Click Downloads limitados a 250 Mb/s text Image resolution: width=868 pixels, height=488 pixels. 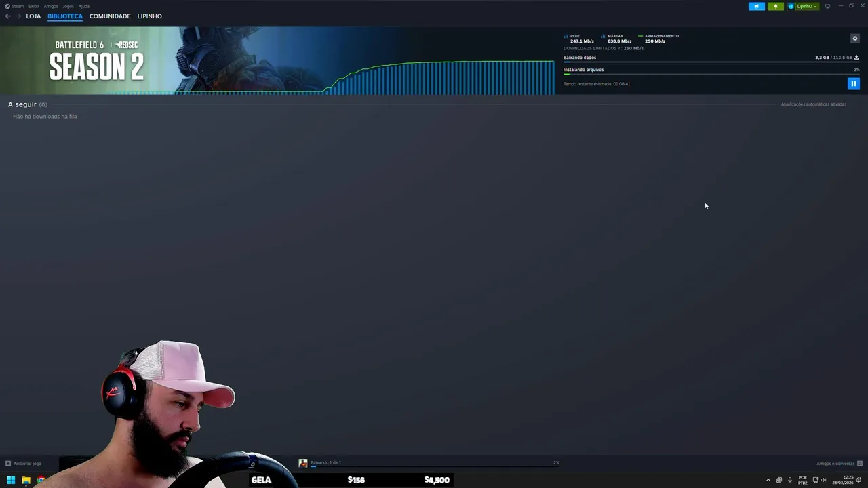[x=604, y=49]
